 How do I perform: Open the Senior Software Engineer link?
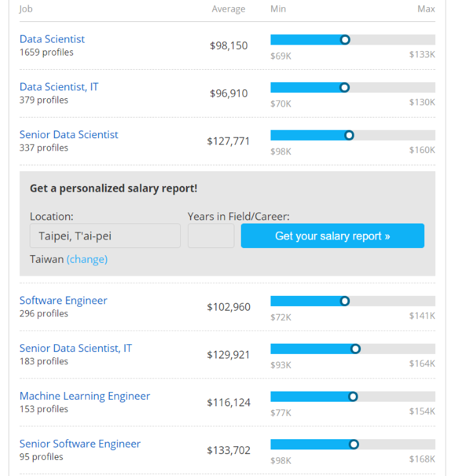click(79, 444)
